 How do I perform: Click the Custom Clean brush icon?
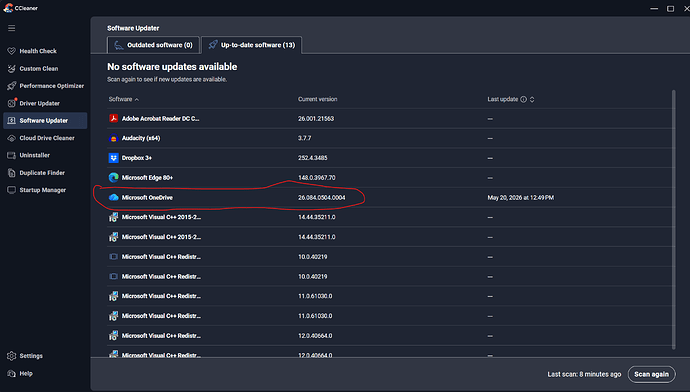[x=11, y=69]
